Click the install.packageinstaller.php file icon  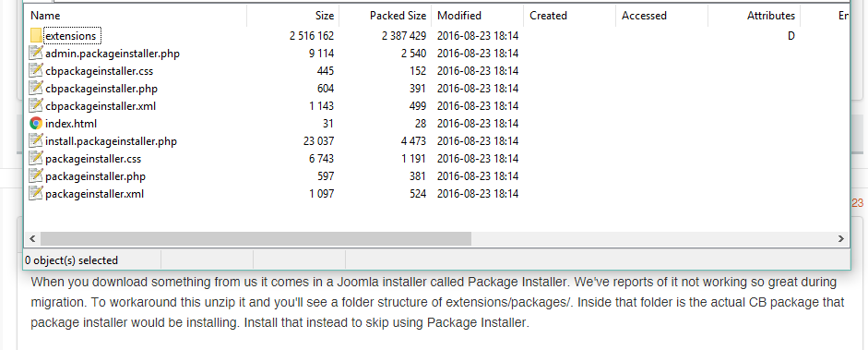click(36, 141)
